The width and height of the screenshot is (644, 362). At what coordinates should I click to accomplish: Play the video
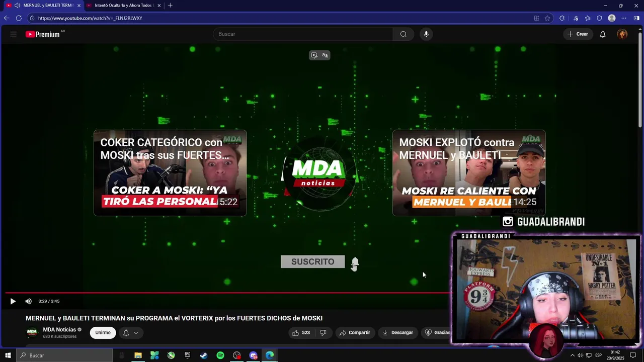click(x=13, y=301)
